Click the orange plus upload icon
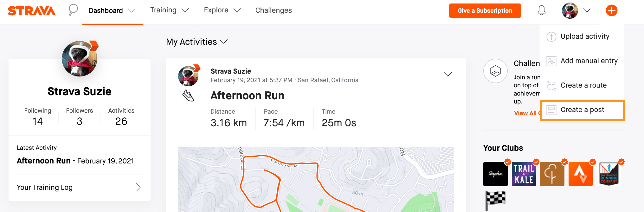644x212 pixels. (611, 10)
